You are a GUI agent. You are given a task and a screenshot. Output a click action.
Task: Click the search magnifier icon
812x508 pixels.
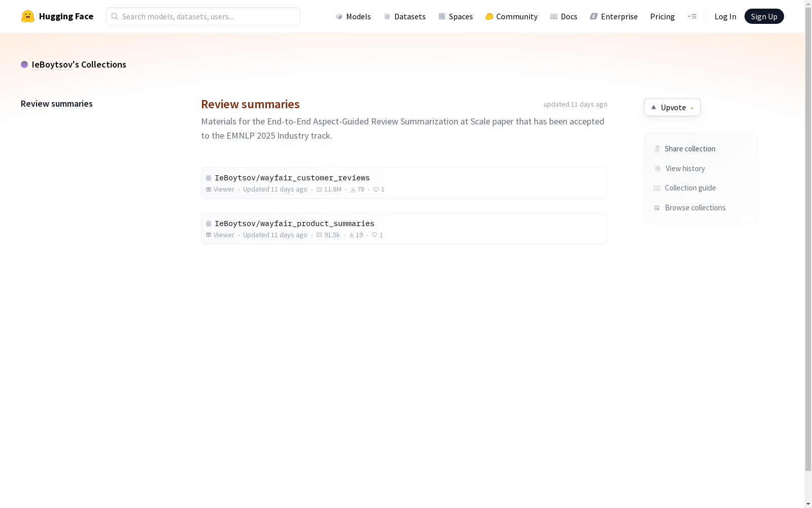coord(115,16)
